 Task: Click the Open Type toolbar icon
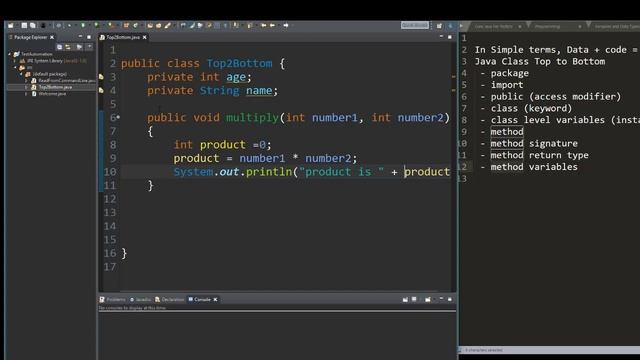pyautogui.click(x=150, y=25)
